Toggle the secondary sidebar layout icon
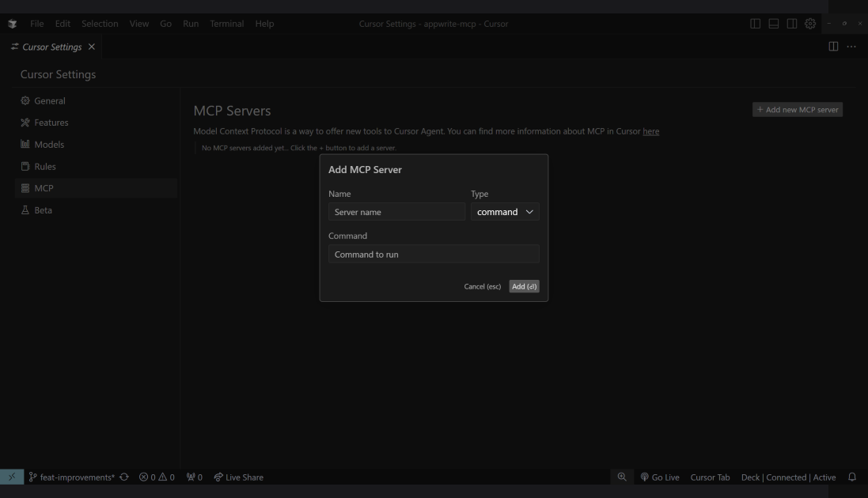Image resolution: width=868 pixels, height=498 pixels. 792,24
